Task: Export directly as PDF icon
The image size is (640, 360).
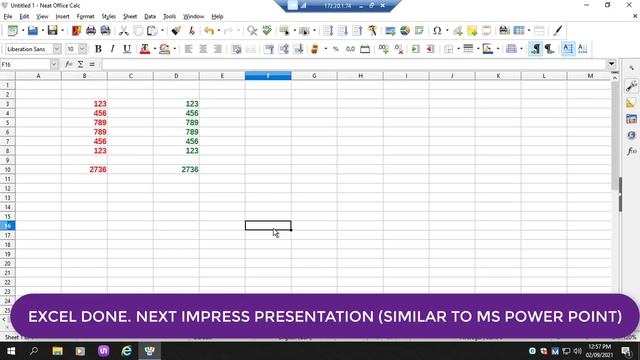Action: (76, 31)
